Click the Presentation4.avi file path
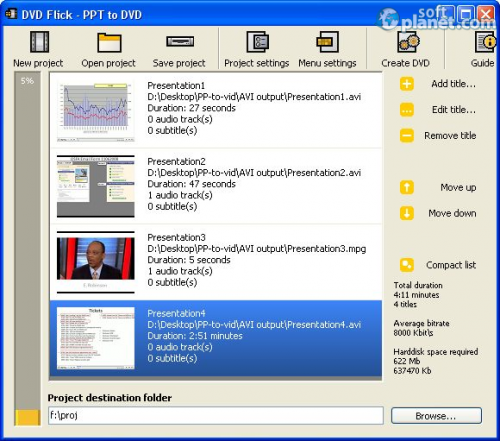 point(254,325)
